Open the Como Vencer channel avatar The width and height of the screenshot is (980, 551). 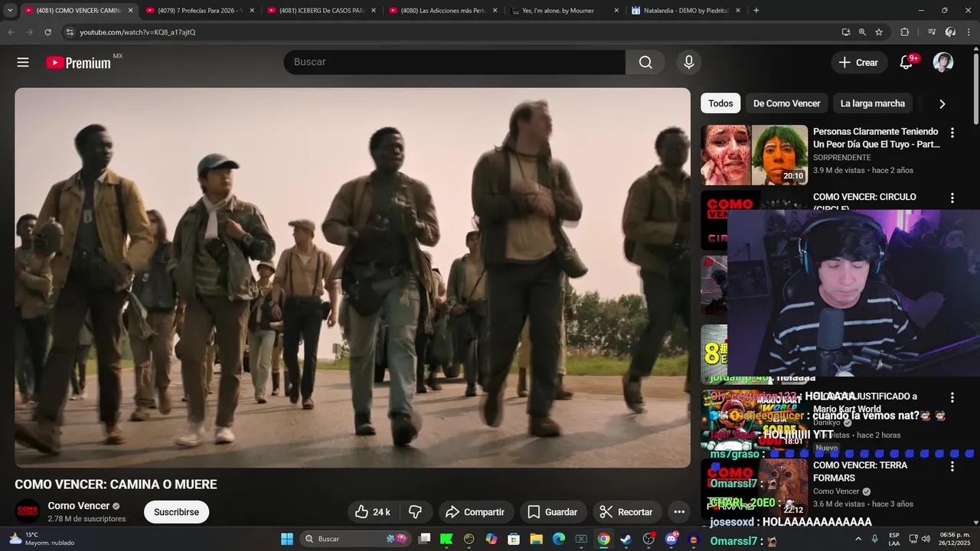(x=28, y=511)
